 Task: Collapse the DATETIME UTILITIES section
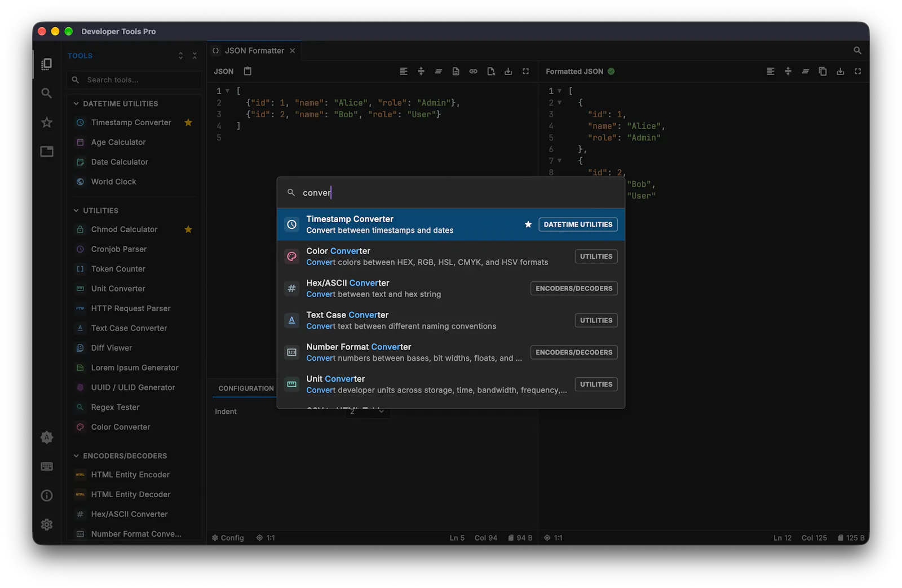point(76,104)
